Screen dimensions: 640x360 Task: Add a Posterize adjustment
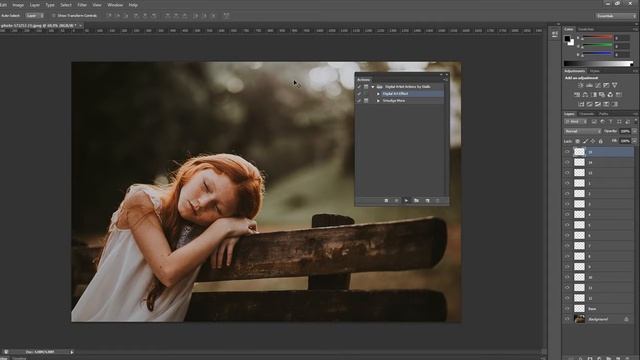click(589, 104)
